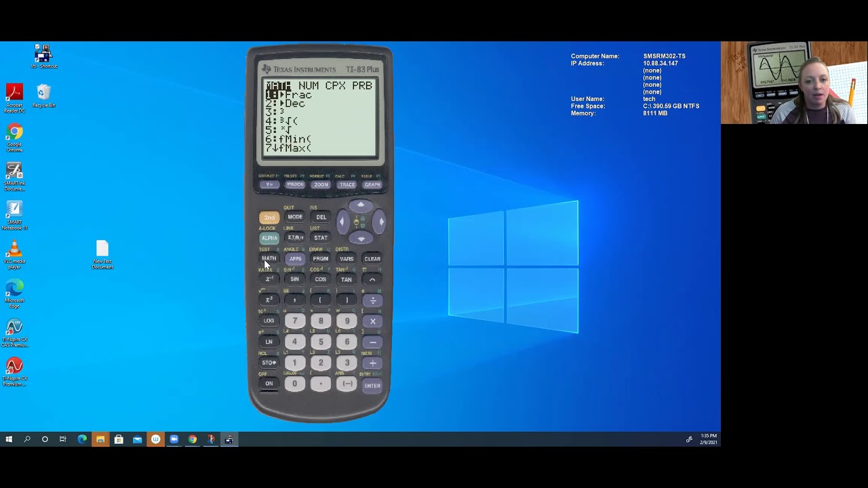
Task: Open the taskbar search icon
Action: point(27,439)
